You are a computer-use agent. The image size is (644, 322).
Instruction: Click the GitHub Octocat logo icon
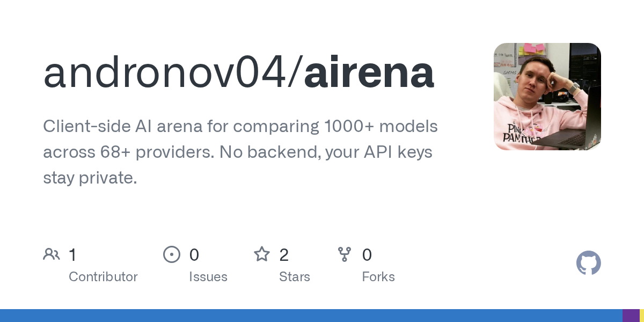coord(588,263)
